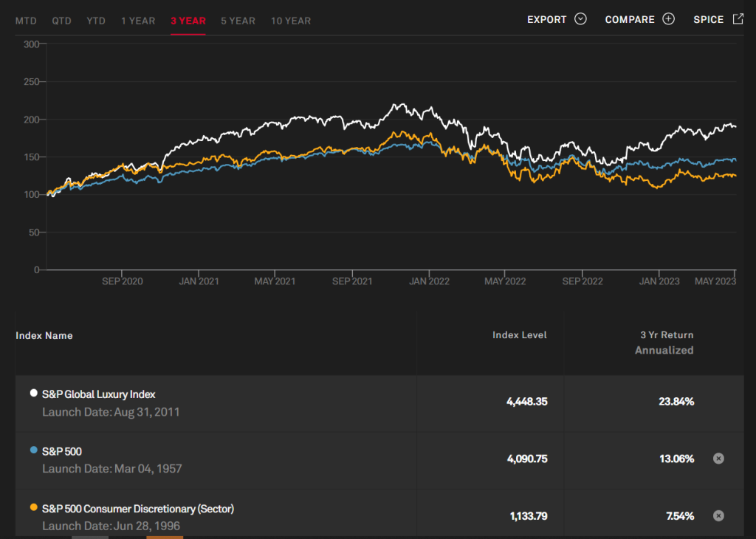Image resolution: width=756 pixels, height=539 pixels.
Task: Click the JAN 2022 axis label
Action: [429, 281]
